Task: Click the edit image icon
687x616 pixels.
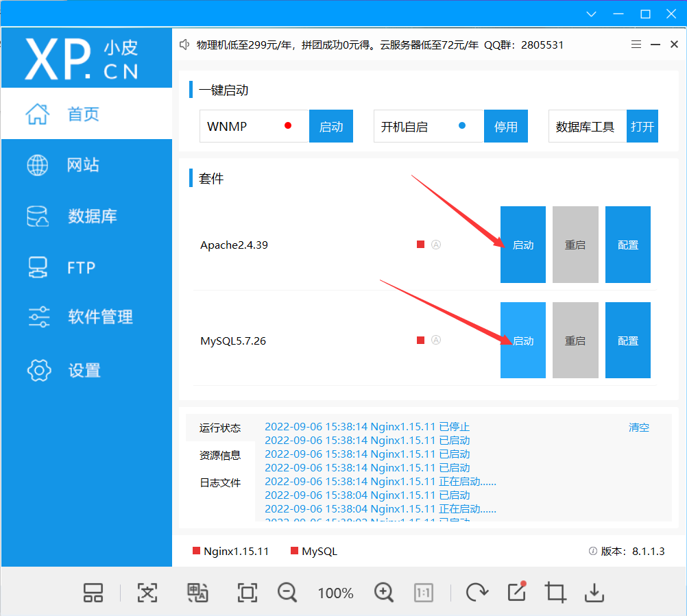Action: [x=517, y=592]
